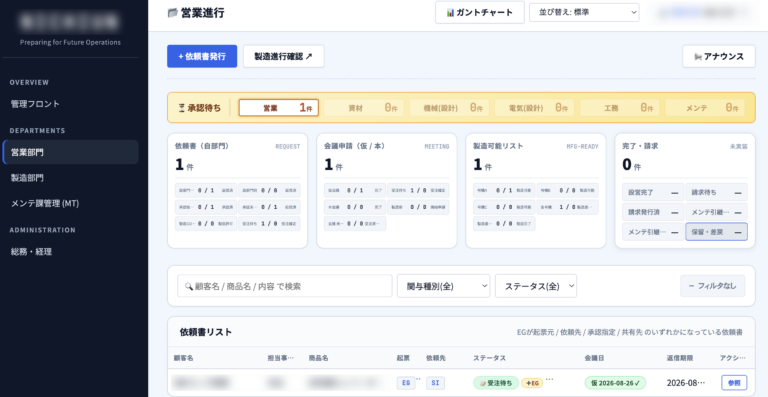Click the chart icon in the ガントチャート button

(450, 13)
